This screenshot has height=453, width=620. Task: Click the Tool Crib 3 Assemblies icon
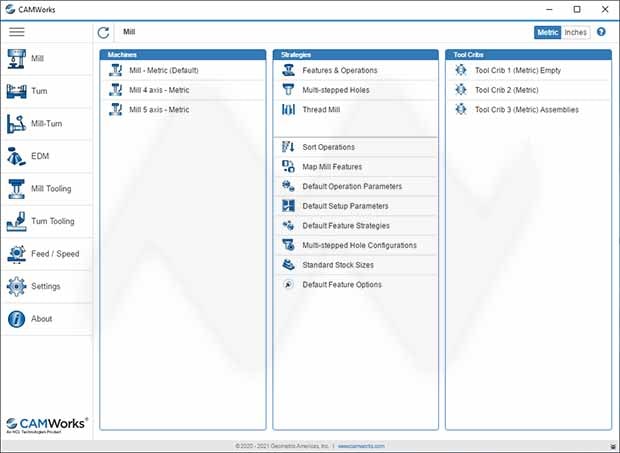click(x=461, y=109)
